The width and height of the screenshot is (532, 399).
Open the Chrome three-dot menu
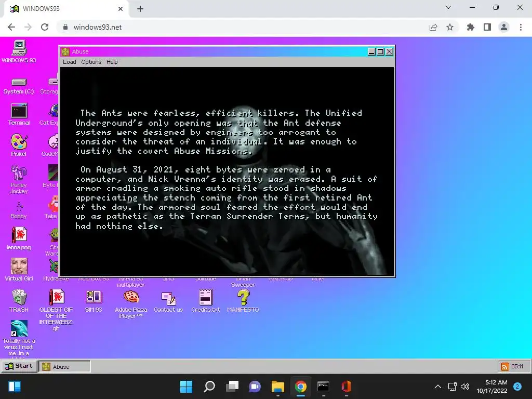(521, 27)
